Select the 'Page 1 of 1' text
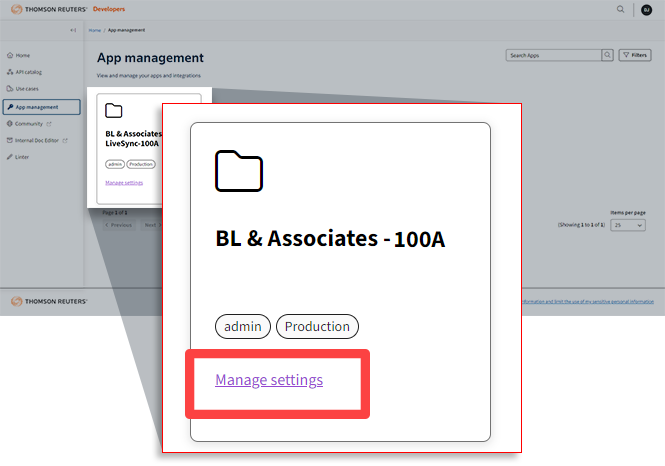This screenshot has height=466, width=665. click(115, 212)
